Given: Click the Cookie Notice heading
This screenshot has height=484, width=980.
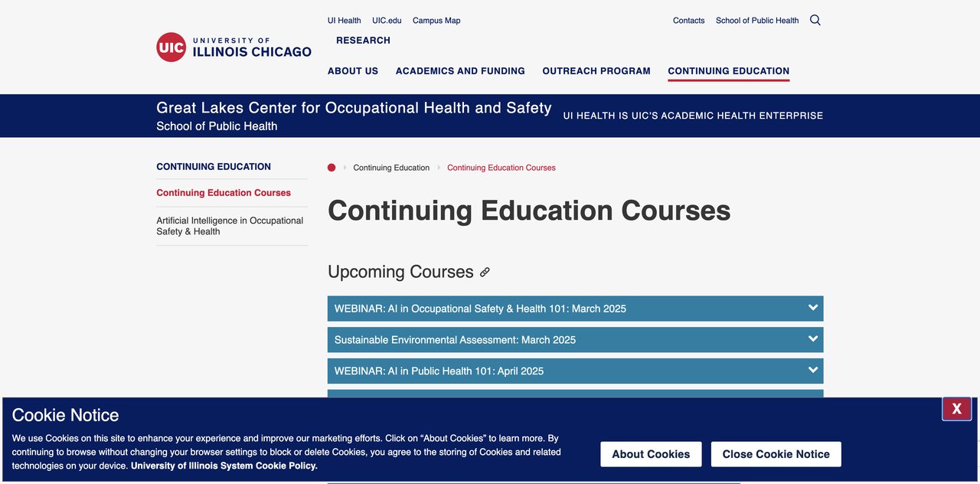Looking at the screenshot, I should 66,415.
